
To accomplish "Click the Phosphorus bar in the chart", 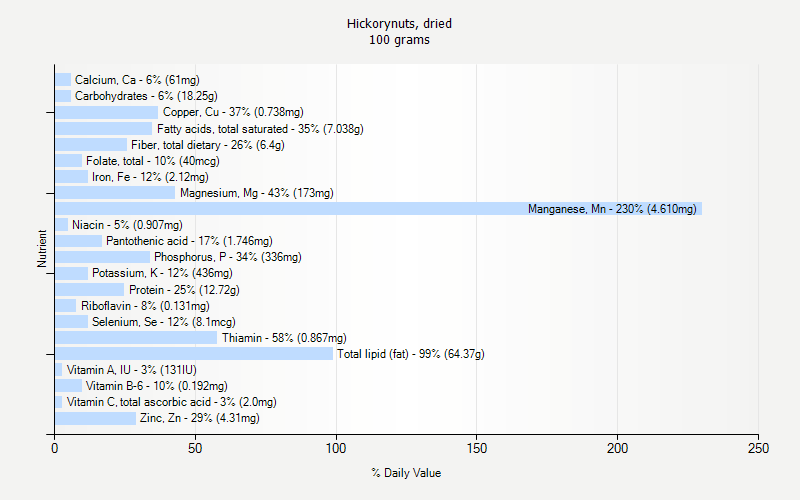I will 103,257.
